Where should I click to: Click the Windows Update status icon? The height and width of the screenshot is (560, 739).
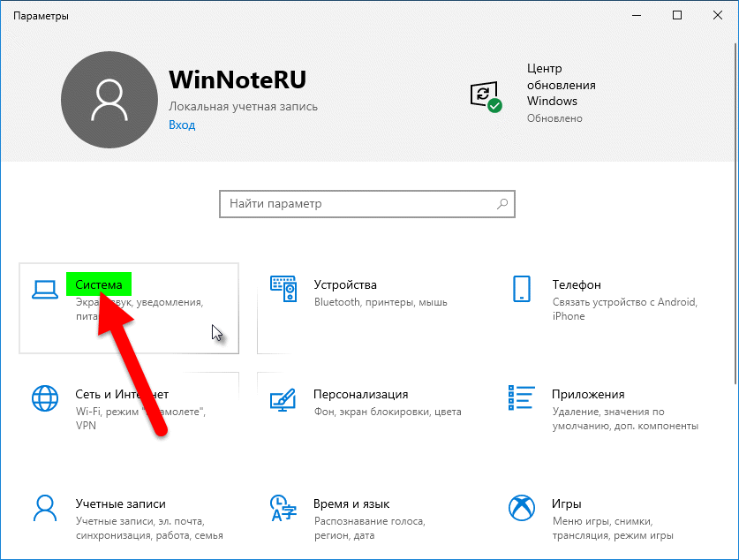(486, 96)
